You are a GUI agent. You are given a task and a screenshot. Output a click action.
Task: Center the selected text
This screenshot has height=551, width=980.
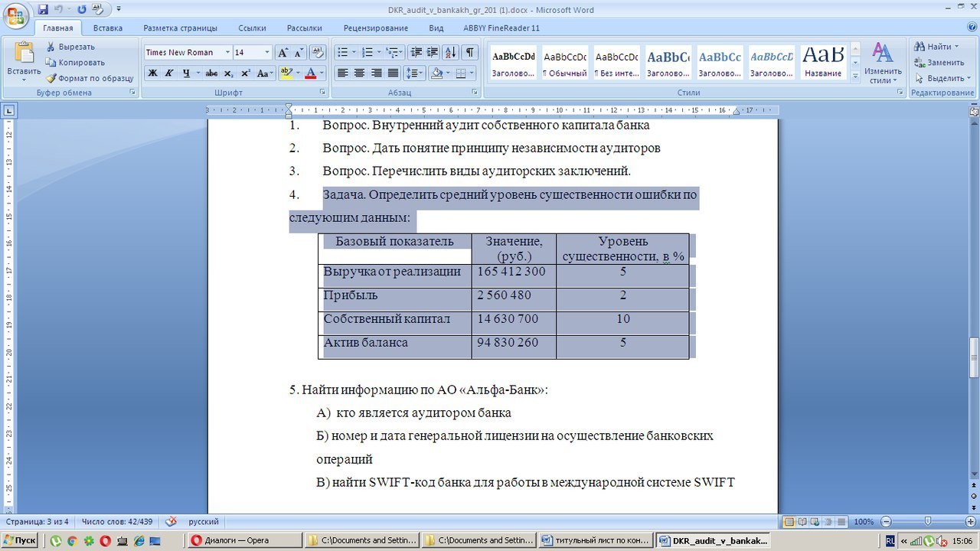359,73
